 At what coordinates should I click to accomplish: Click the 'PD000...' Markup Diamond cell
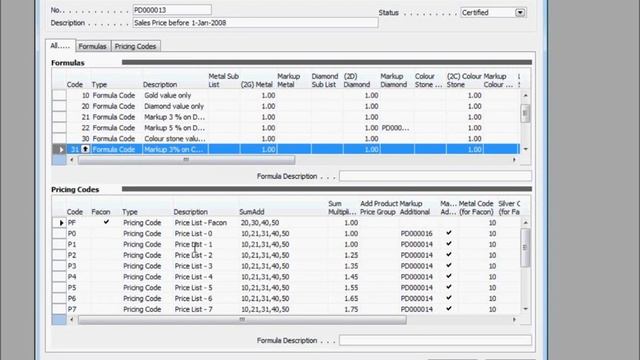pos(396,128)
